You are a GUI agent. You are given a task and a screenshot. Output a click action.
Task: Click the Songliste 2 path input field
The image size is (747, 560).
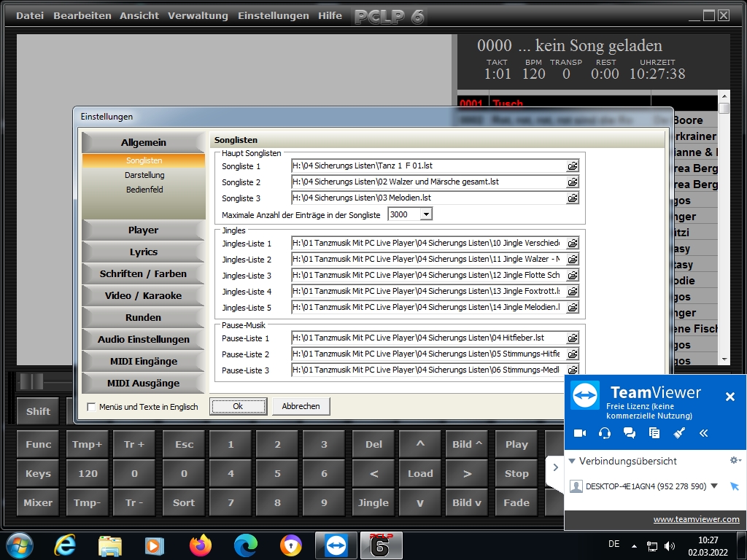428,182
